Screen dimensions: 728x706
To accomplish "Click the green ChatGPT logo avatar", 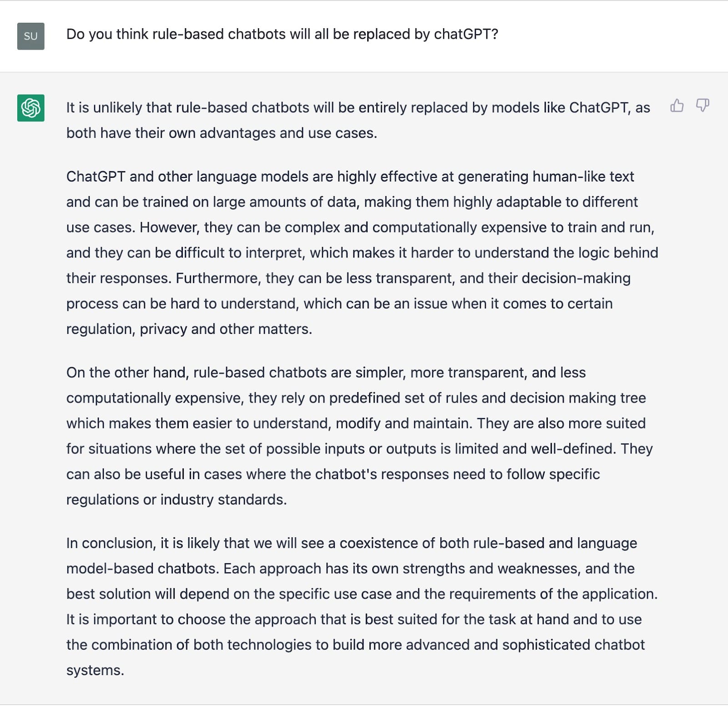I will point(31,108).
